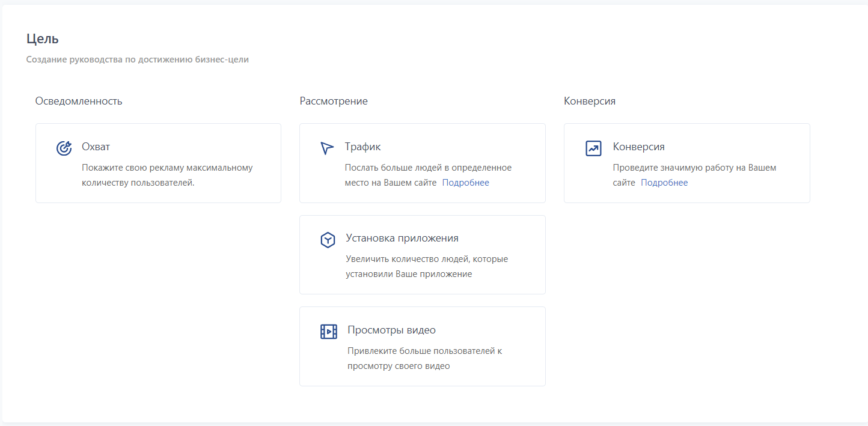
Task: Click the cursor arrow icon for Трафик
Action: 326,148
